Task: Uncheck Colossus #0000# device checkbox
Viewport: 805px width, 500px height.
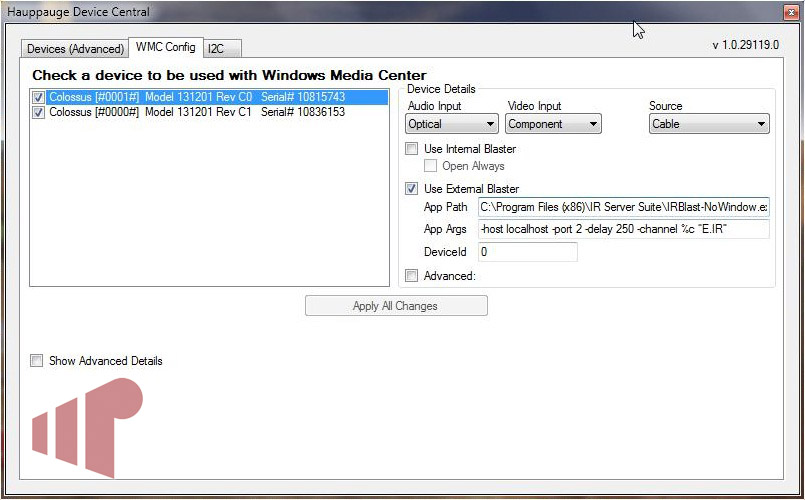Action: tap(39, 112)
